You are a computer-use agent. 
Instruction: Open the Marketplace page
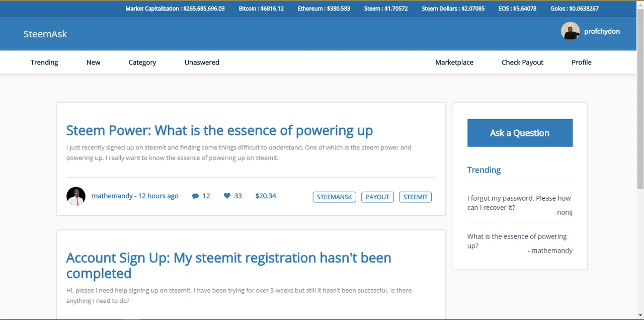pyautogui.click(x=454, y=62)
